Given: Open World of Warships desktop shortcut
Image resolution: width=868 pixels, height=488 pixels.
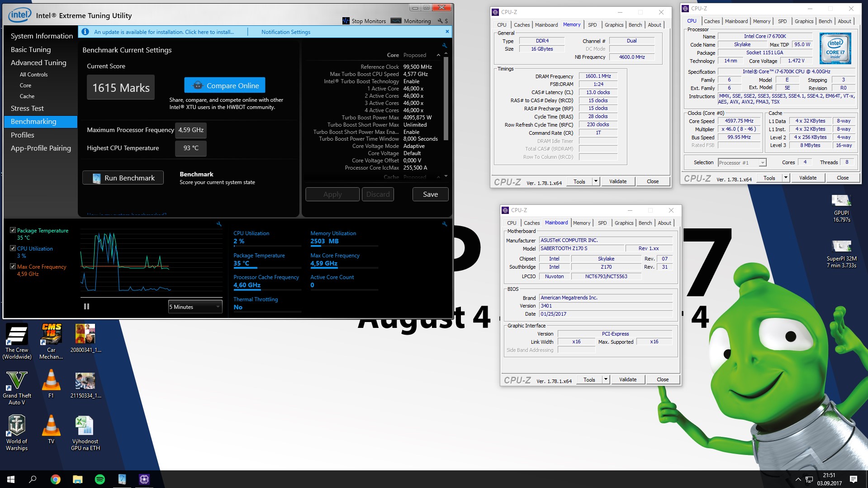Looking at the screenshot, I should pyautogui.click(x=17, y=433).
